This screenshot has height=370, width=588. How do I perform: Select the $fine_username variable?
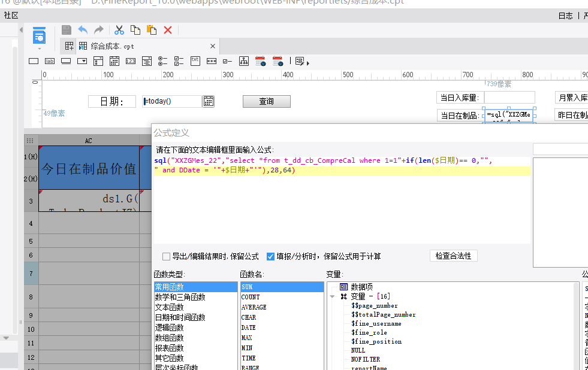click(376, 323)
